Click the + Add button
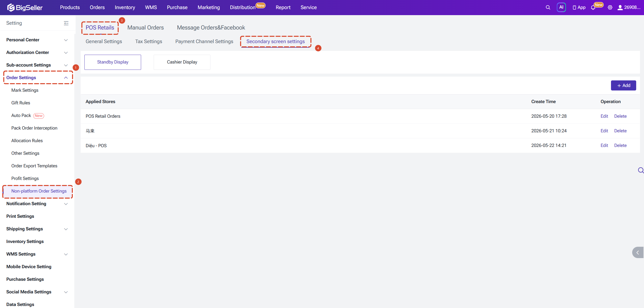The height and width of the screenshot is (308, 644). tap(623, 85)
